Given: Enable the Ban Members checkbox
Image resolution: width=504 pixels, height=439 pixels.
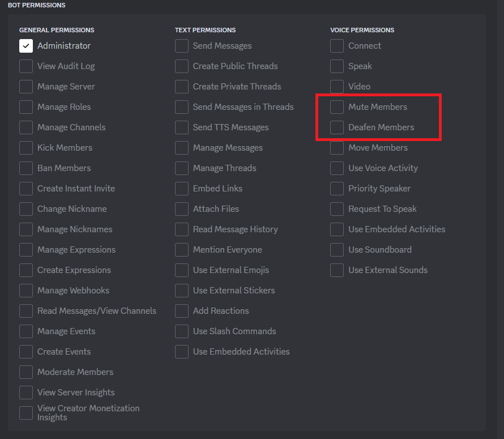Looking at the screenshot, I should [26, 168].
